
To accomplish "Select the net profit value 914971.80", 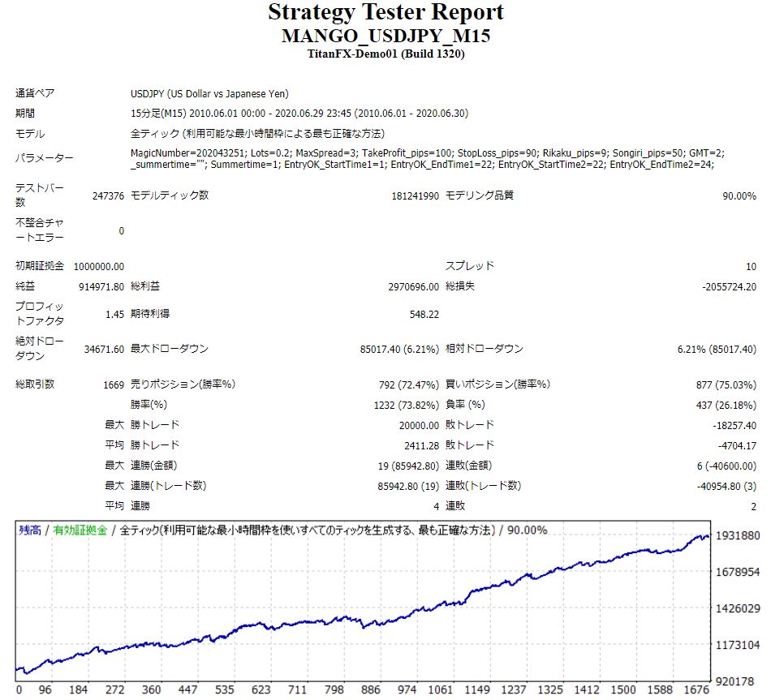I will coord(101,286).
